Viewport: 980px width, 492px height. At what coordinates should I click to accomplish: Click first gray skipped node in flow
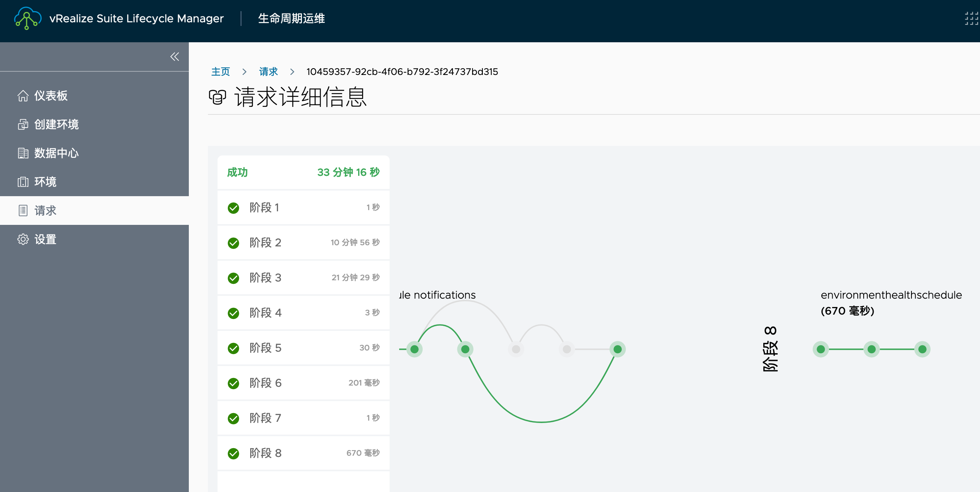pos(516,349)
